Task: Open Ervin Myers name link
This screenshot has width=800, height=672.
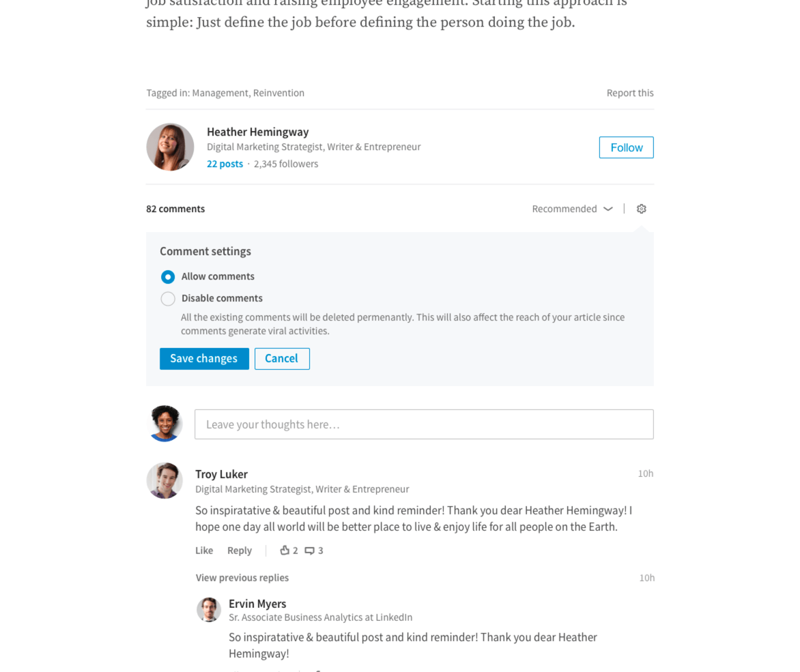Action: (257, 604)
